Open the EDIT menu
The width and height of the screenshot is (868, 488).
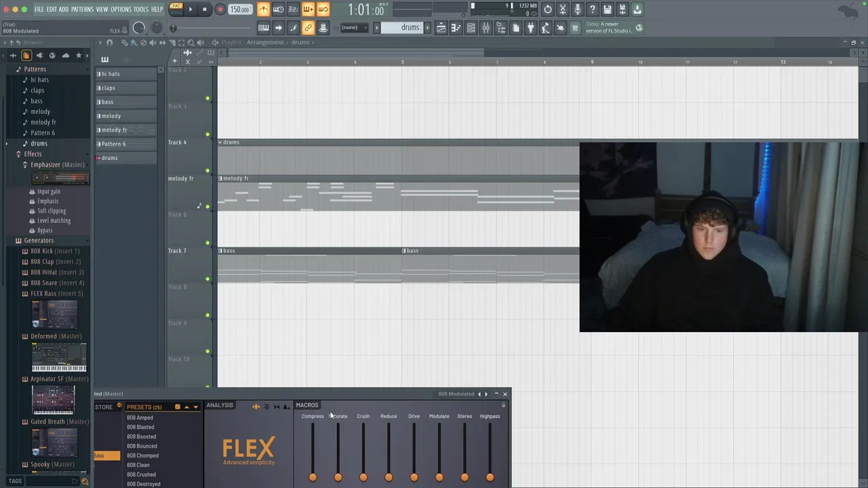tap(52, 9)
